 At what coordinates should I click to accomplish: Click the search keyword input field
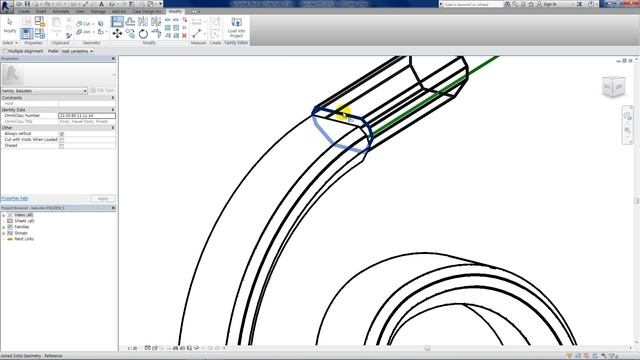tap(473, 4)
